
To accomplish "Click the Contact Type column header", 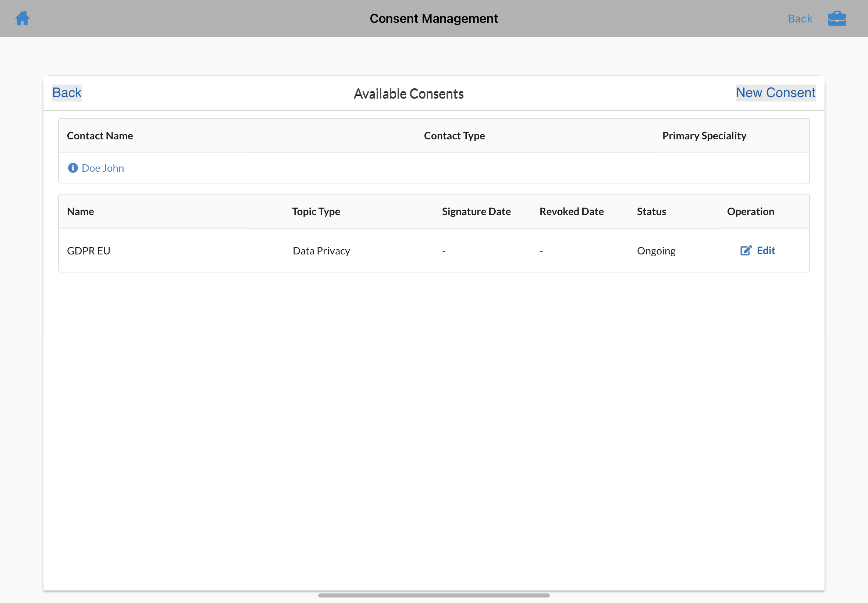I will (454, 136).
